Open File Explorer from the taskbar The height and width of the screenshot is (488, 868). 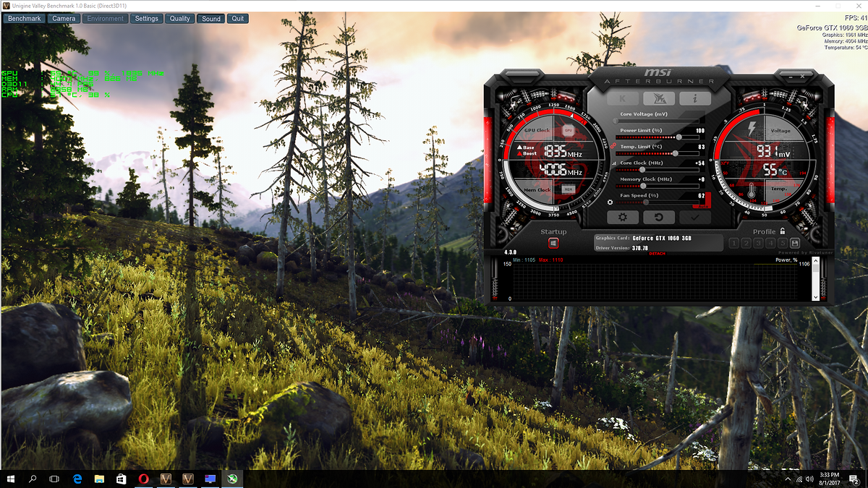click(x=99, y=479)
